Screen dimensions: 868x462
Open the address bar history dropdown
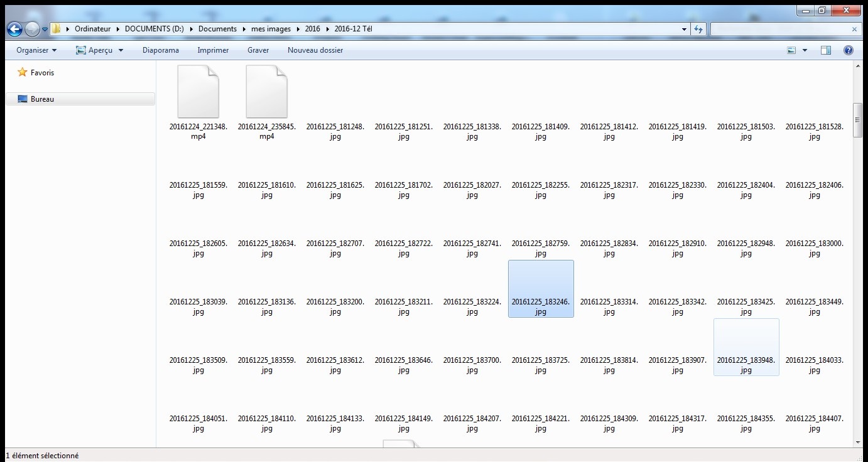pos(684,29)
